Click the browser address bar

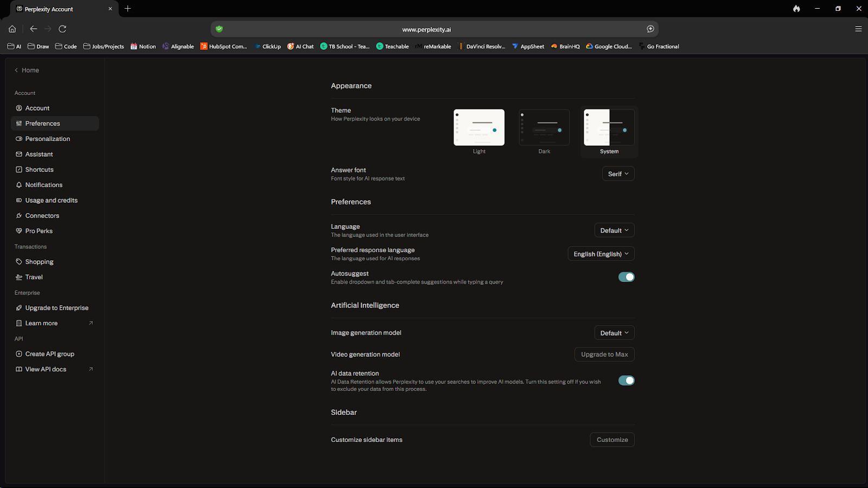427,29
